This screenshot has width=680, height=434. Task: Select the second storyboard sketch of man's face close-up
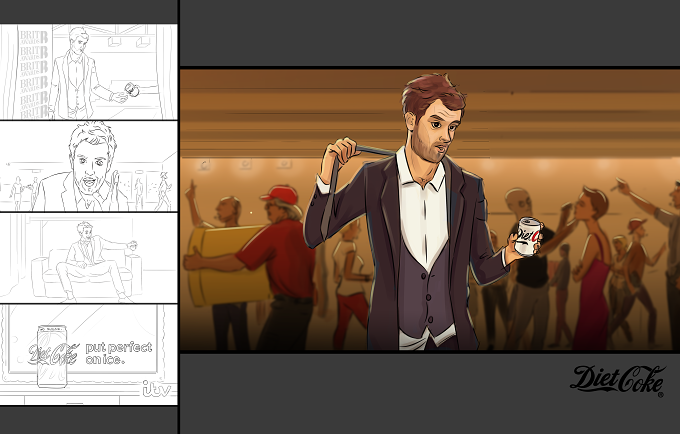click(88, 166)
